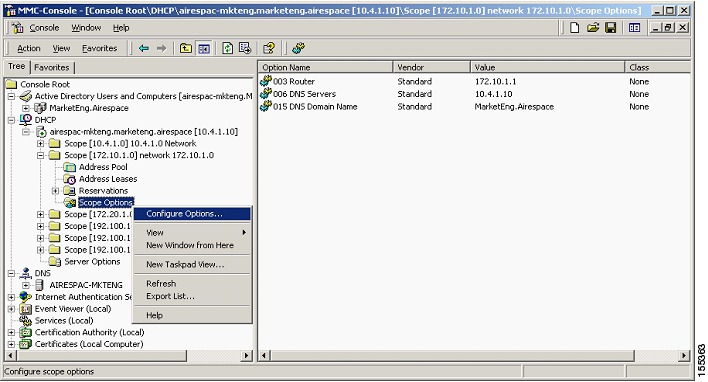Expand the Certificates (Local Computer) node
The width and height of the screenshot is (708, 382).
[11, 344]
